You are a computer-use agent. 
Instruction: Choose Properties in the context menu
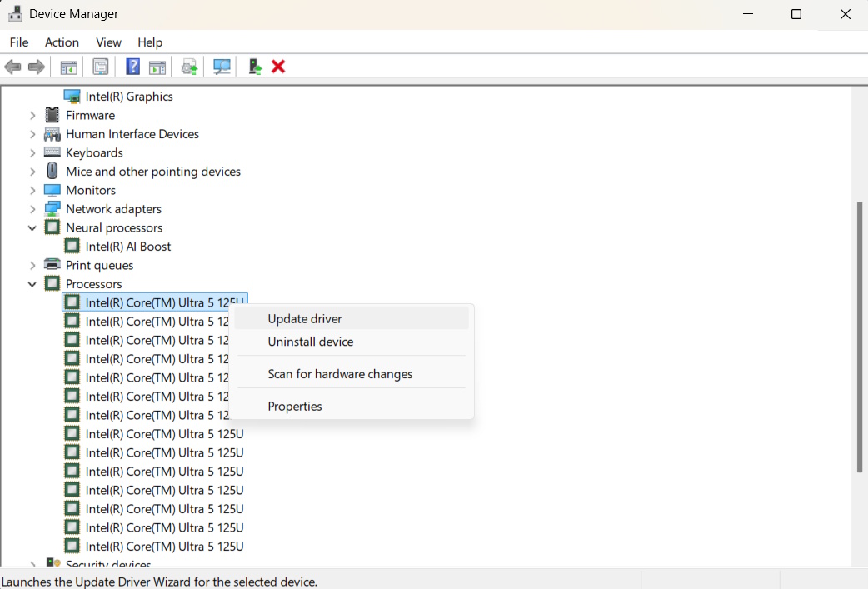tap(294, 407)
